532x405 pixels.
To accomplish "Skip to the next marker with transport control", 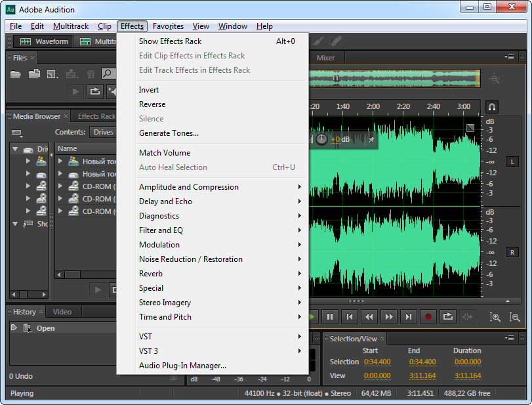I will pyautogui.click(x=409, y=316).
